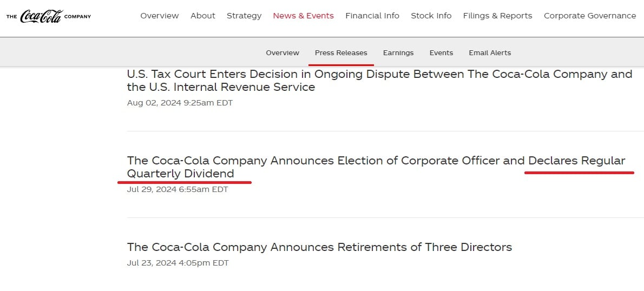Click the Coca-Cola Company logo
Viewport: 644px width, 291px height.
49,16
